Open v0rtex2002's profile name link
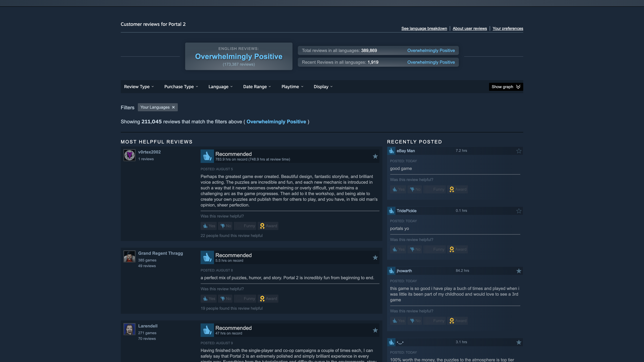644x362 pixels. [x=149, y=152]
